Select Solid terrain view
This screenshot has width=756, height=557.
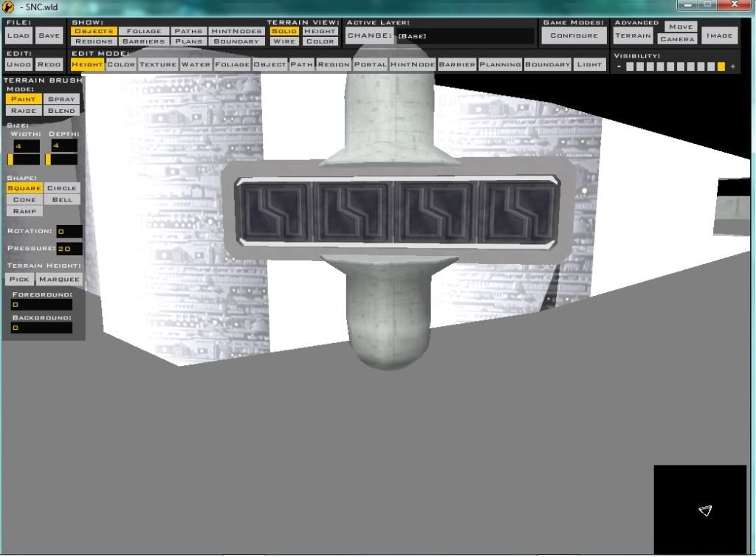coord(284,31)
